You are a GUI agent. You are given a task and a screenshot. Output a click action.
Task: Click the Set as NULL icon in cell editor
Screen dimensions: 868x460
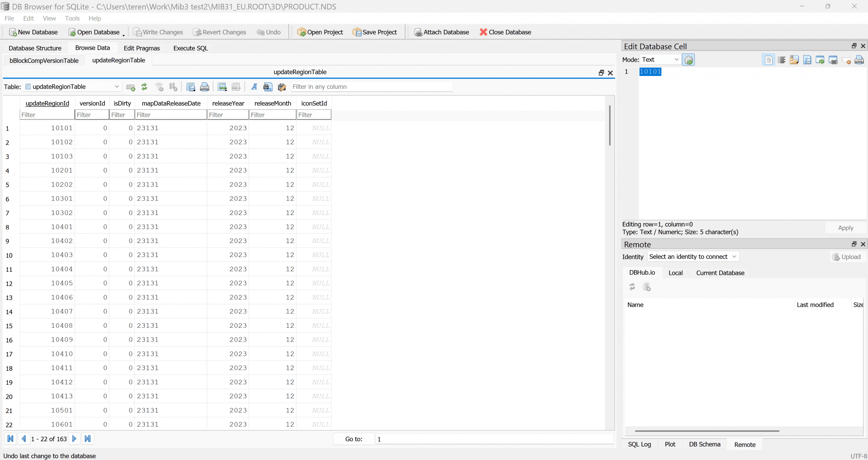(846, 60)
